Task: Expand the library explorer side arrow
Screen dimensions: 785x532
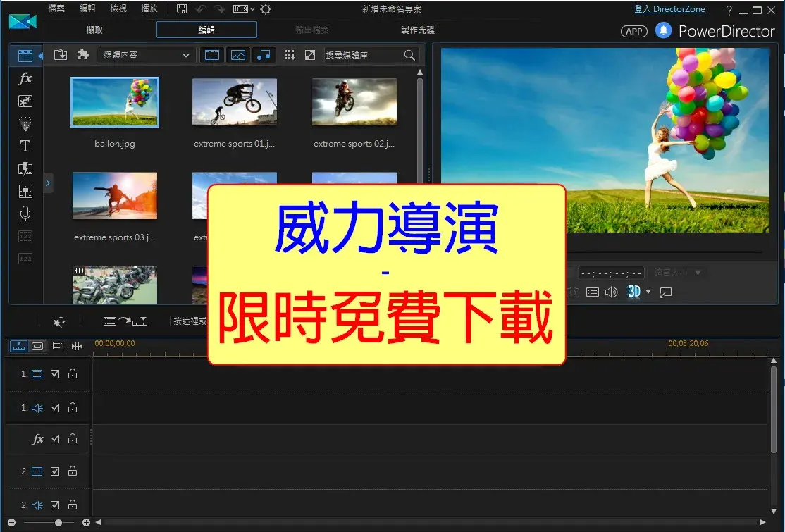Action: (48, 183)
